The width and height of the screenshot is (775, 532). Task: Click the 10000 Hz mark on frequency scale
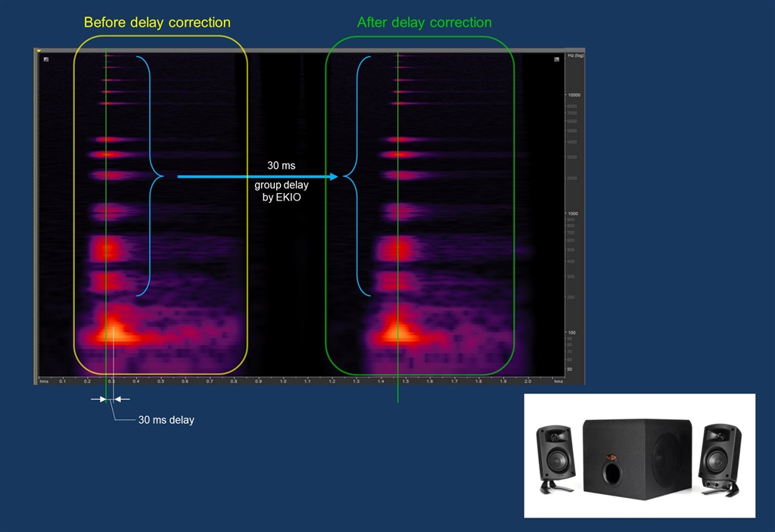574,95
